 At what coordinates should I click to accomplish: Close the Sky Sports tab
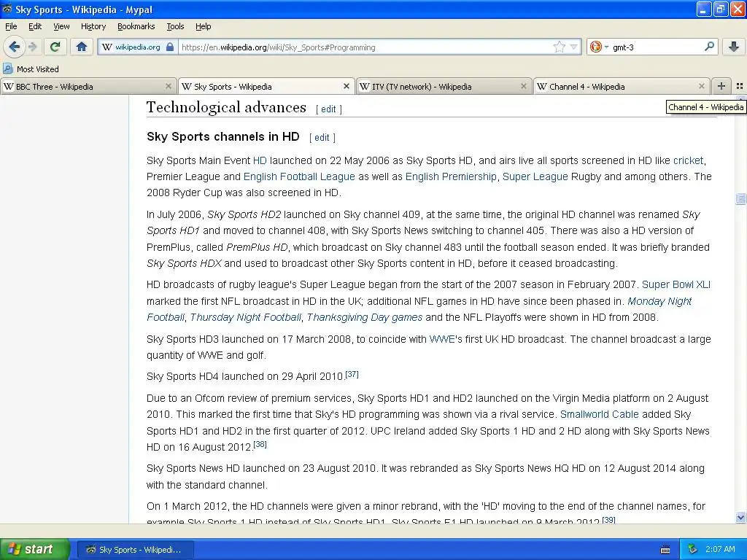[x=347, y=86]
